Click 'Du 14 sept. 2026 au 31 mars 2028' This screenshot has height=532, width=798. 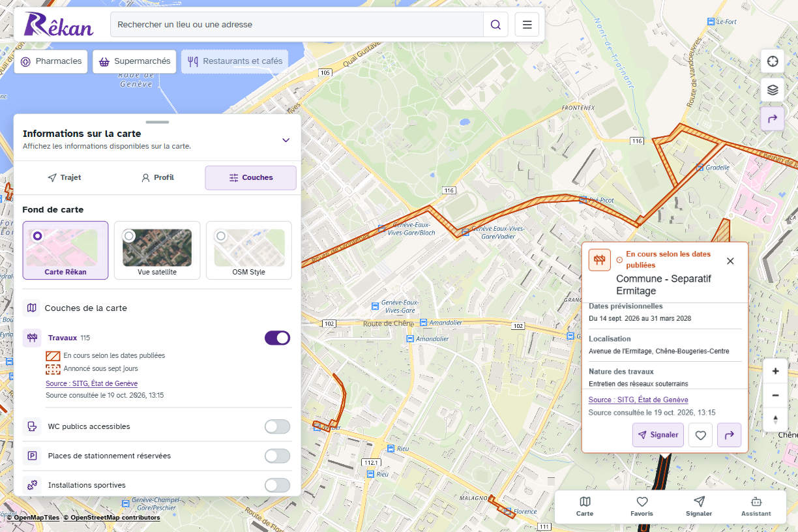pos(640,318)
